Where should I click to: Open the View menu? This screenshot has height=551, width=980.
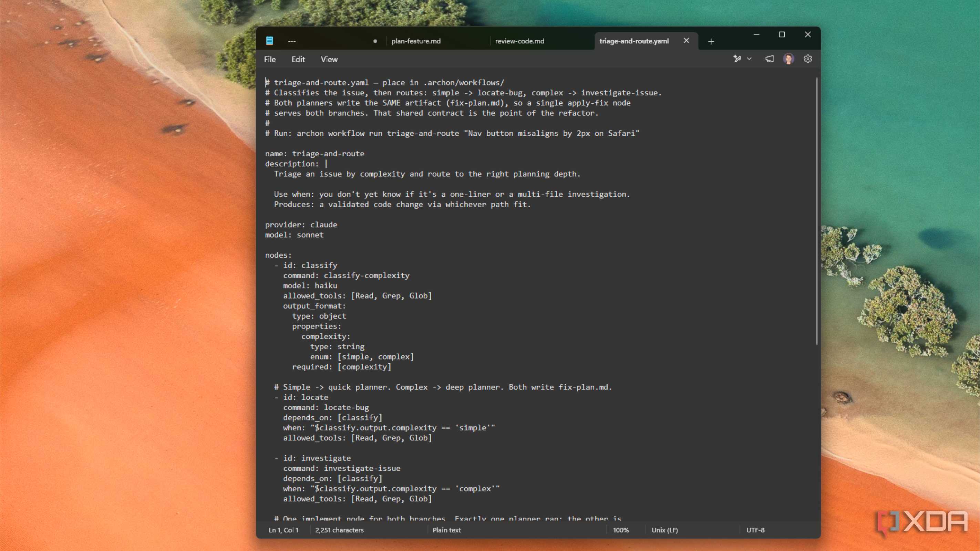pos(329,59)
